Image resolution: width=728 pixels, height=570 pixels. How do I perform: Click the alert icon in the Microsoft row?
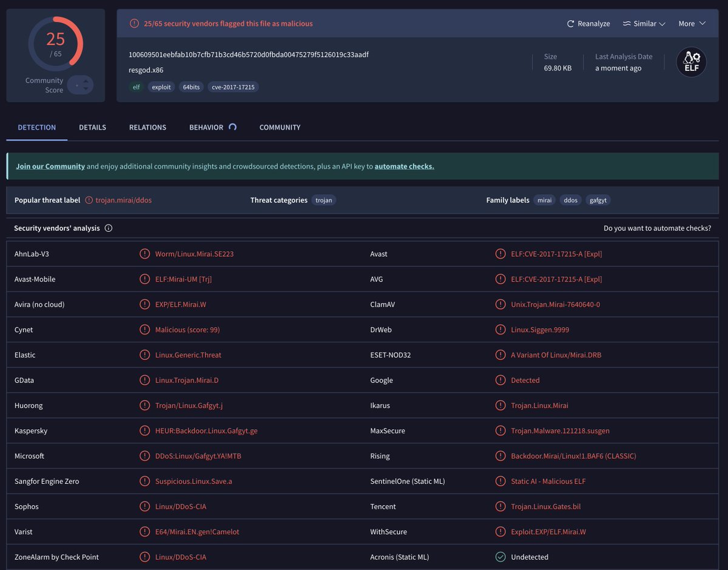pos(144,456)
